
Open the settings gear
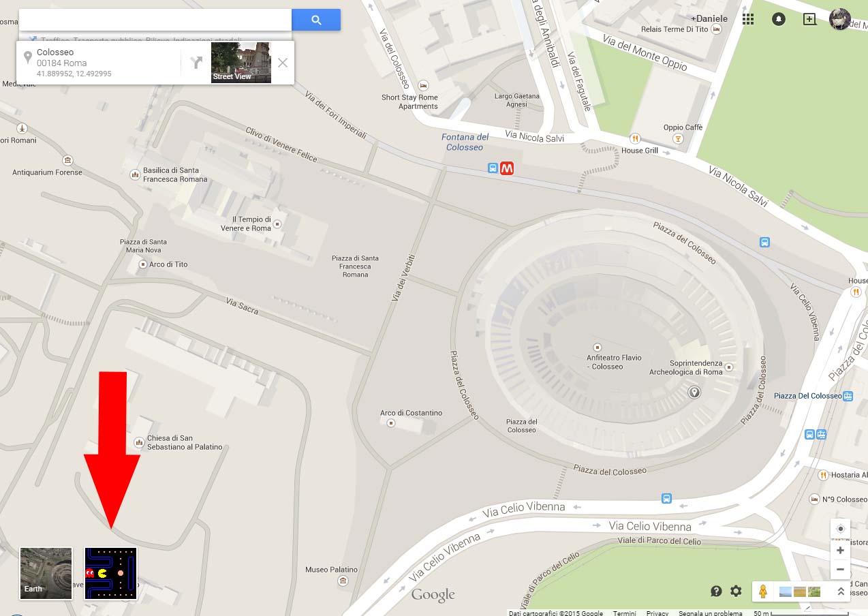tap(736, 591)
